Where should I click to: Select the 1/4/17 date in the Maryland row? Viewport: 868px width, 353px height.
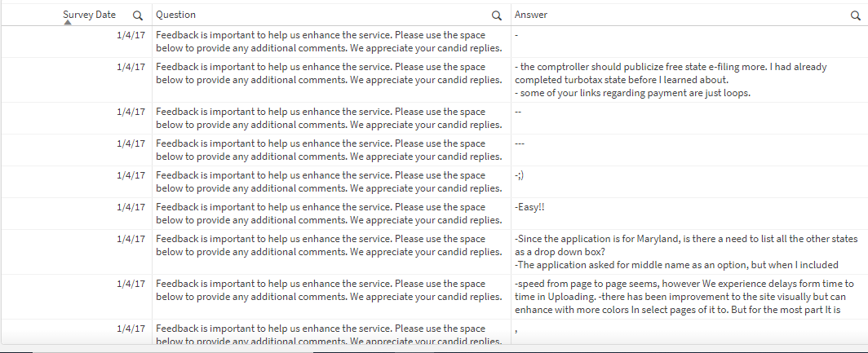pos(131,239)
